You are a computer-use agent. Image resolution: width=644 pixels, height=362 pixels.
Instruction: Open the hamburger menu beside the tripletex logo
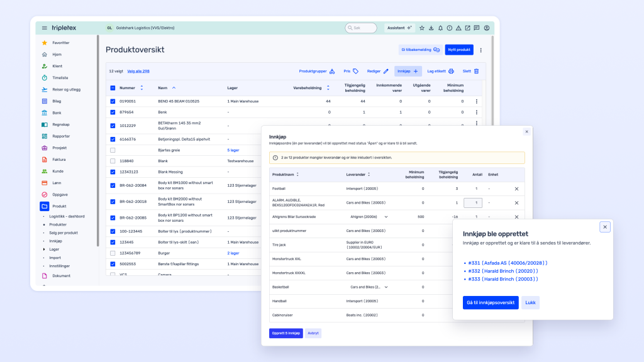(x=45, y=28)
